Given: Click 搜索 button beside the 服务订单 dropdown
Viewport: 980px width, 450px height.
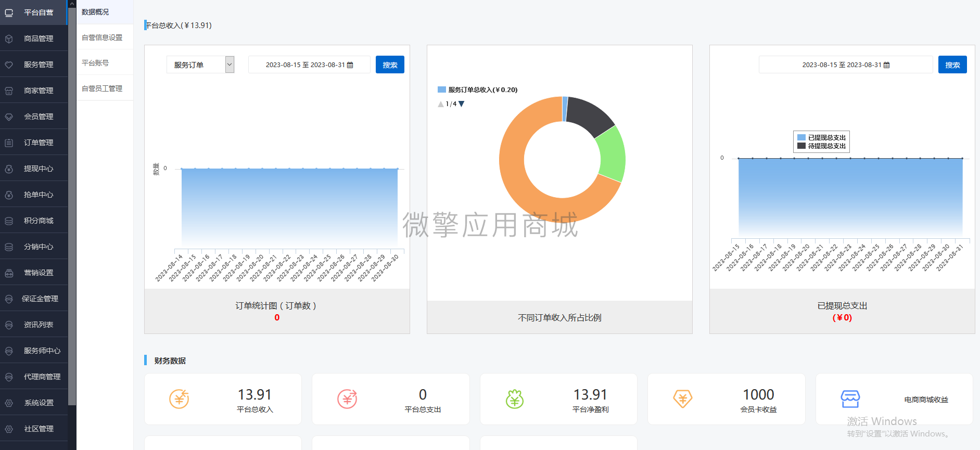Looking at the screenshot, I should pyautogui.click(x=390, y=65).
